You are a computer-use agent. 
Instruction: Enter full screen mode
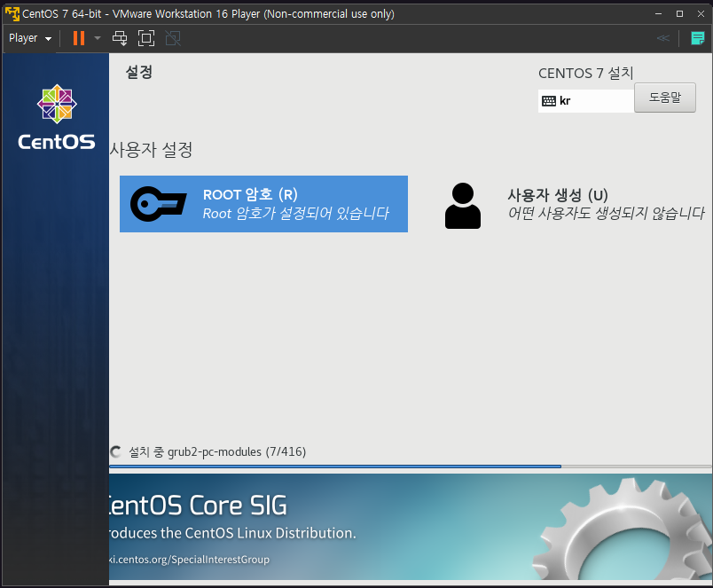(x=146, y=38)
